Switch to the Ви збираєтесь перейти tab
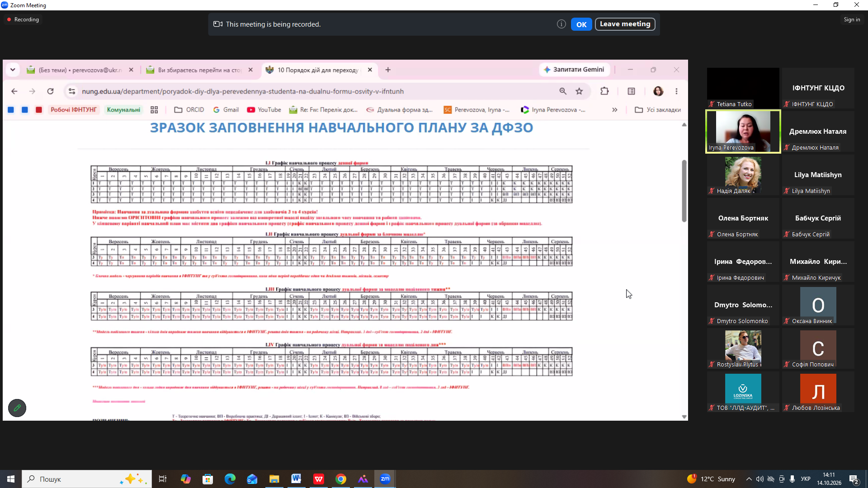 click(199, 70)
